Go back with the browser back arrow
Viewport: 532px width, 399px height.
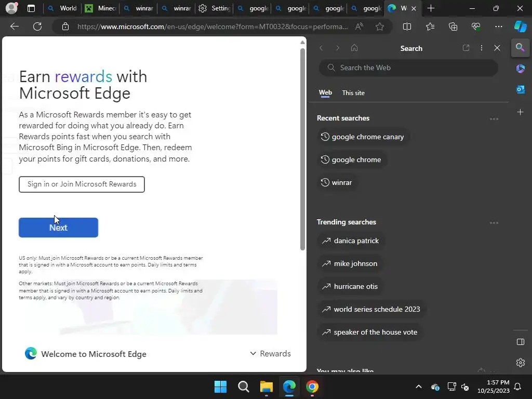coord(14,26)
